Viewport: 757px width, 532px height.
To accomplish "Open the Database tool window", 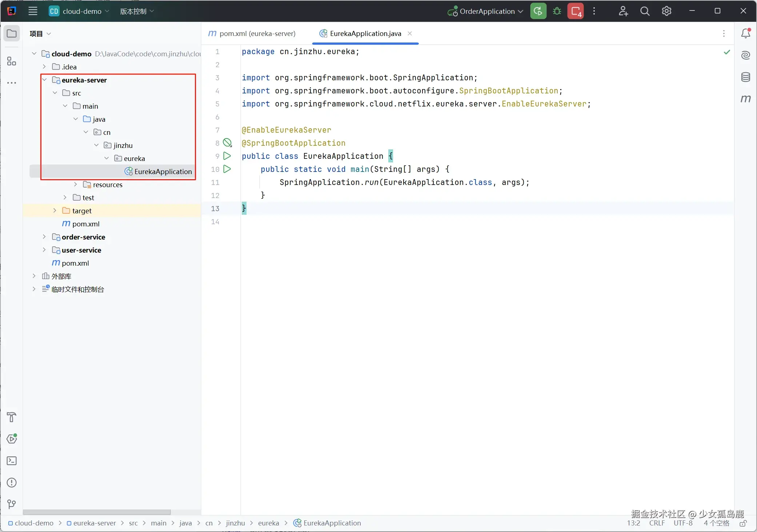I will point(745,77).
